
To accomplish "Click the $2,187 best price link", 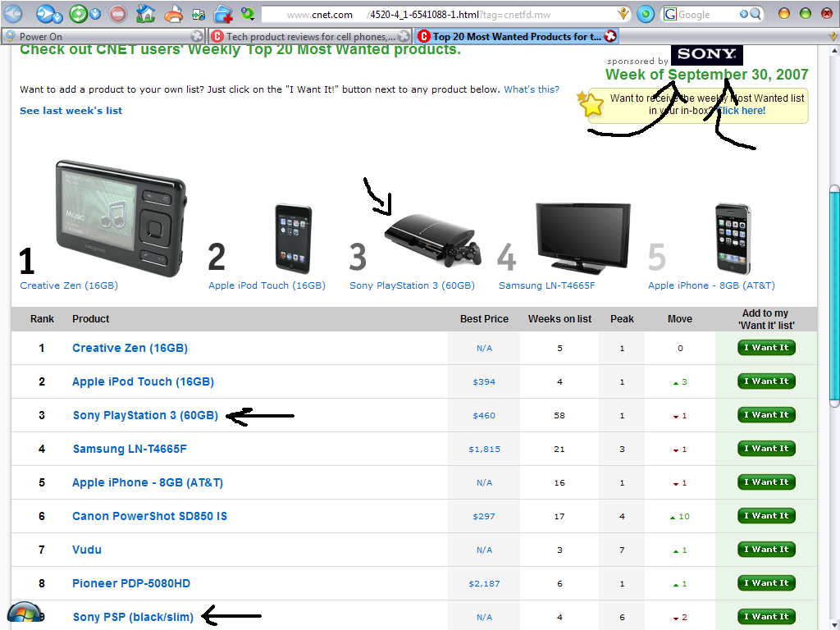I will point(484,584).
